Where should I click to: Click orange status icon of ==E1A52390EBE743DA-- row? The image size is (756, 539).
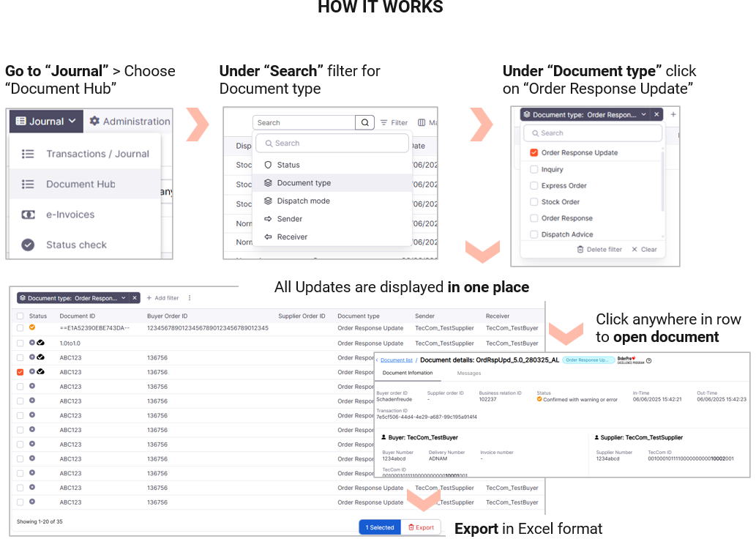pyautogui.click(x=31, y=327)
